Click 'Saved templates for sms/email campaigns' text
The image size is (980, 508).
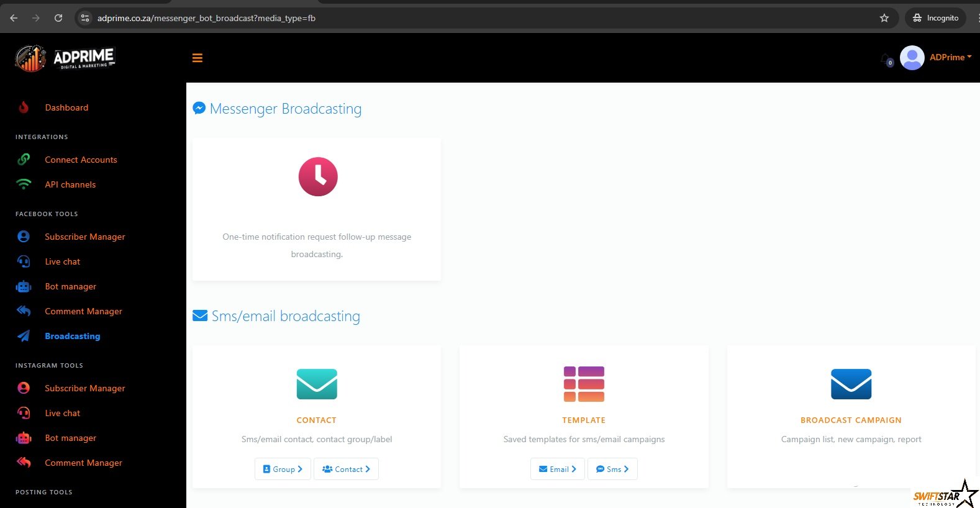point(584,439)
